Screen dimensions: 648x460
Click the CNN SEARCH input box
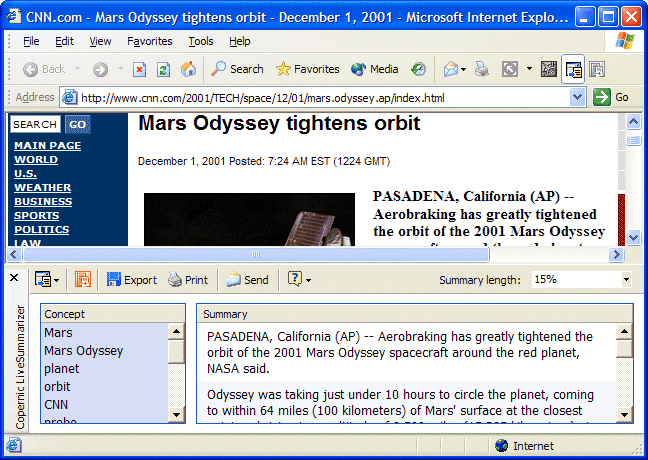click(35, 124)
